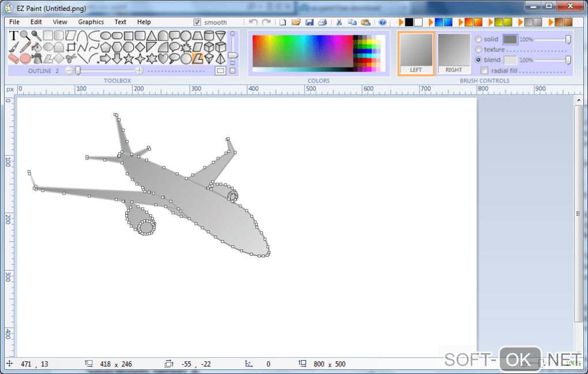Increase outline width with plus button

140,70
